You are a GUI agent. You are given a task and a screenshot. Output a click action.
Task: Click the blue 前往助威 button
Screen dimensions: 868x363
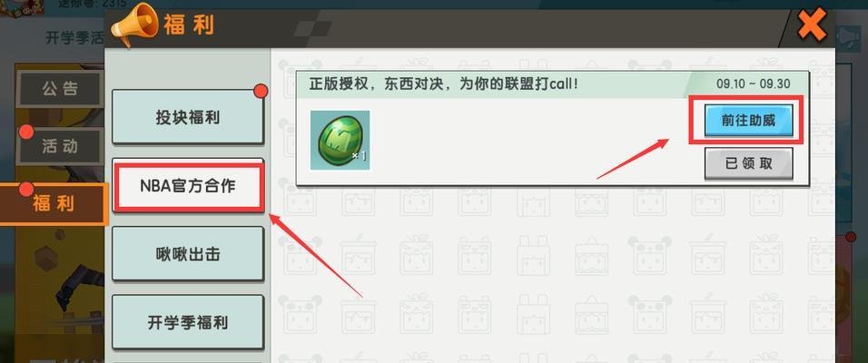coord(748,120)
